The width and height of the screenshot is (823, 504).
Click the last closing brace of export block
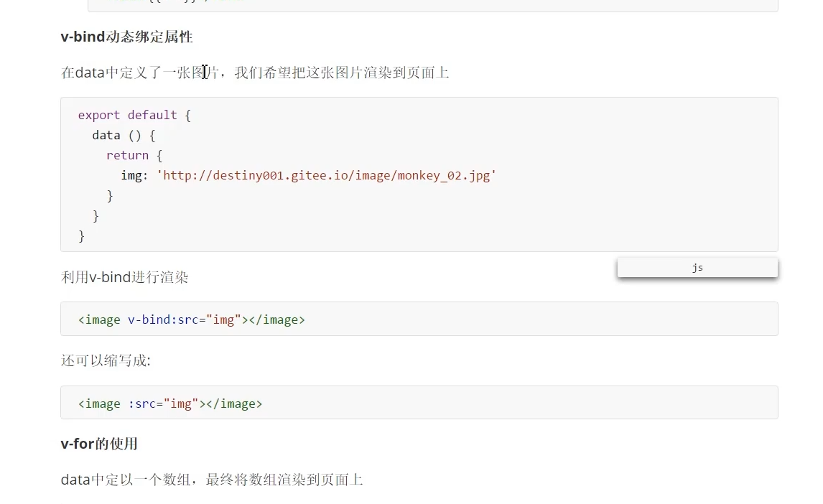point(82,235)
